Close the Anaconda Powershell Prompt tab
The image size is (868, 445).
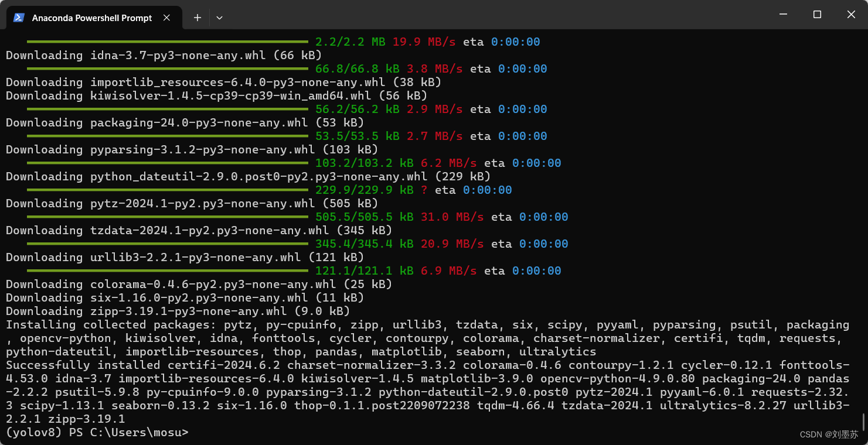(166, 18)
